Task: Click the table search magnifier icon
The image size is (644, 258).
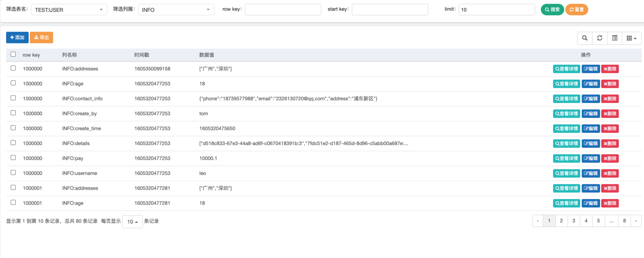Action: 584,38
